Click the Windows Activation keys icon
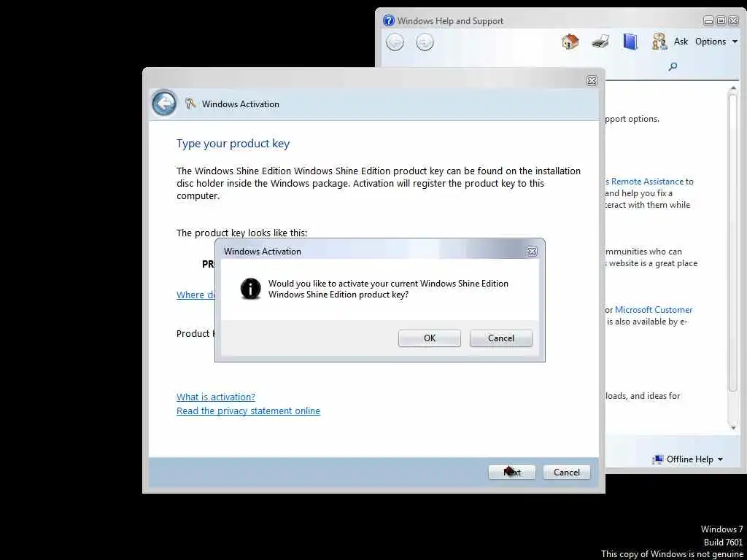Image resolution: width=747 pixels, height=560 pixels. point(190,104)
